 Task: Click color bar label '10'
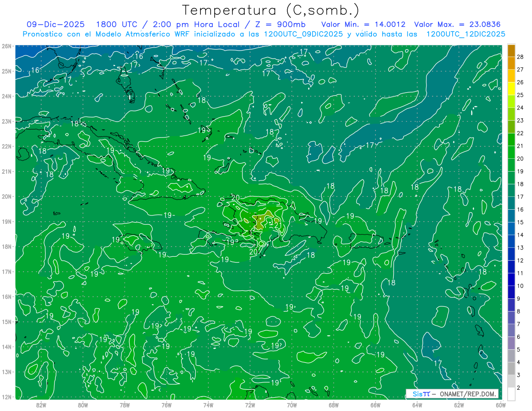pos(520,286)
